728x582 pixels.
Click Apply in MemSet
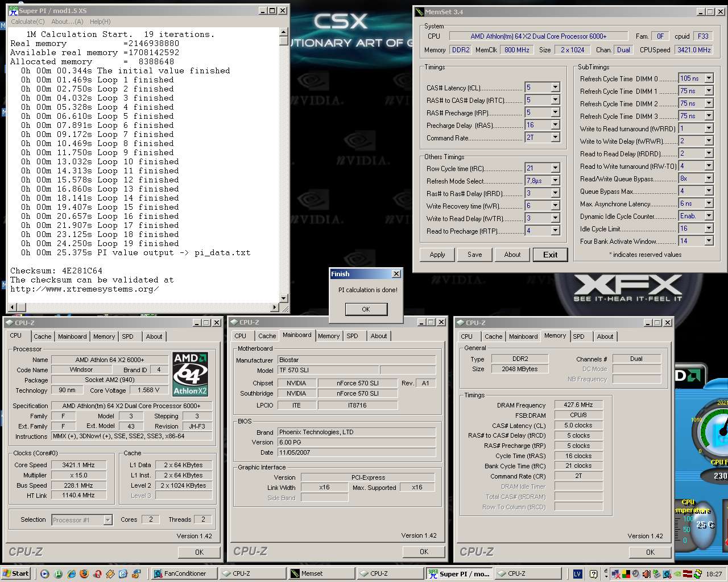coord(437,255)
